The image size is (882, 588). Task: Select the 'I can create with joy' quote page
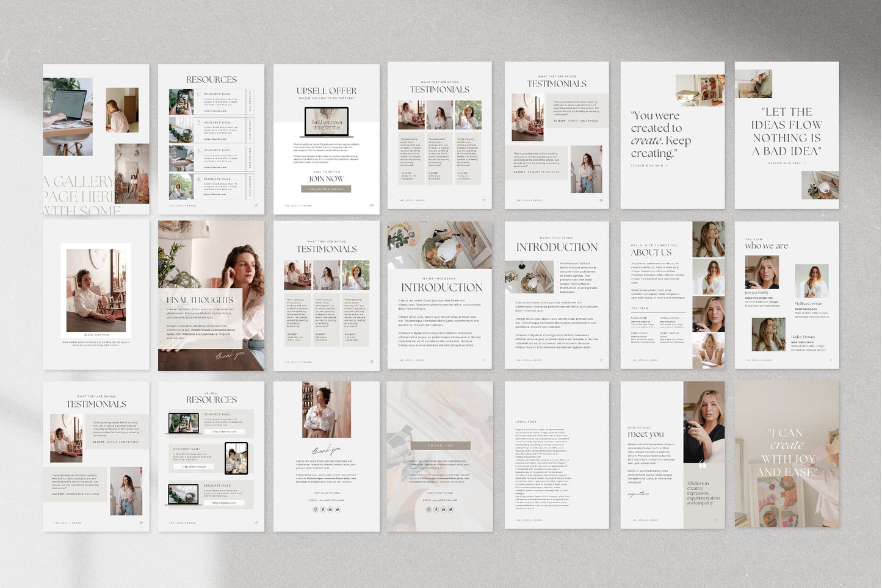[787, 455]
